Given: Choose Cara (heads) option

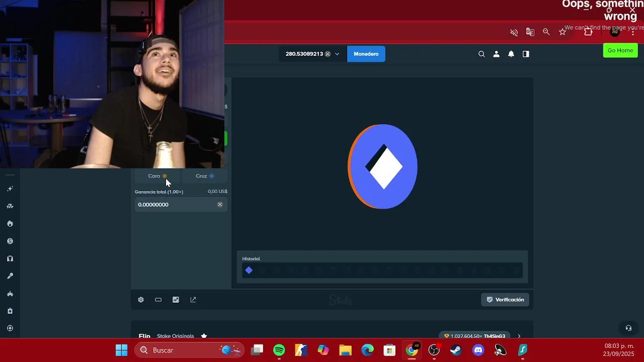Looking at the screenshot, I should tap(157, 176).
